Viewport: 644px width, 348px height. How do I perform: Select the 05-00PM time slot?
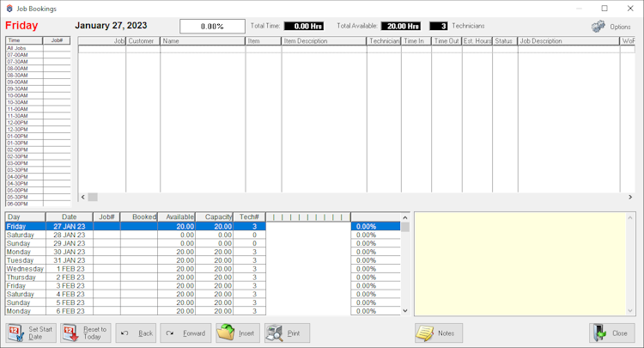point(38,191)
